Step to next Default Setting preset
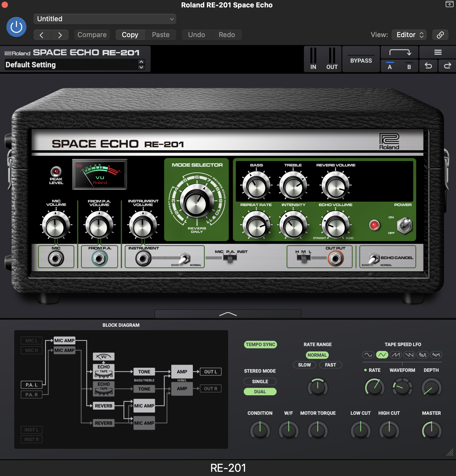This screenshot has width=456, height=476. tap(141, 67)
